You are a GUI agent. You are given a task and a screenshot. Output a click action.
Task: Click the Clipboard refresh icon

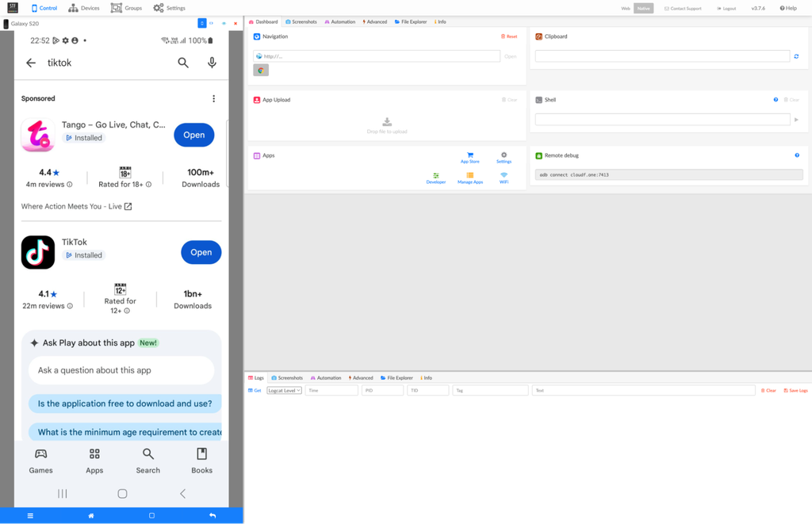[x=796, y=56]
